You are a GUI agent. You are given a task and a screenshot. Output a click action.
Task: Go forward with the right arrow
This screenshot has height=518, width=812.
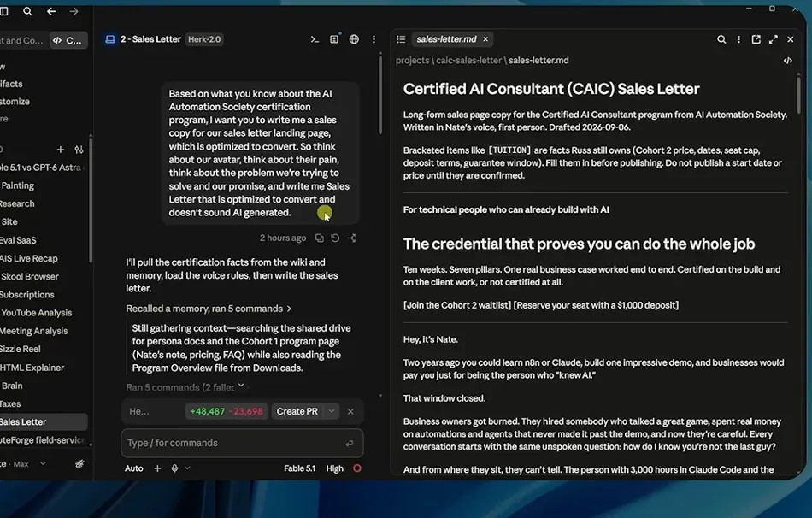(74, 11)
